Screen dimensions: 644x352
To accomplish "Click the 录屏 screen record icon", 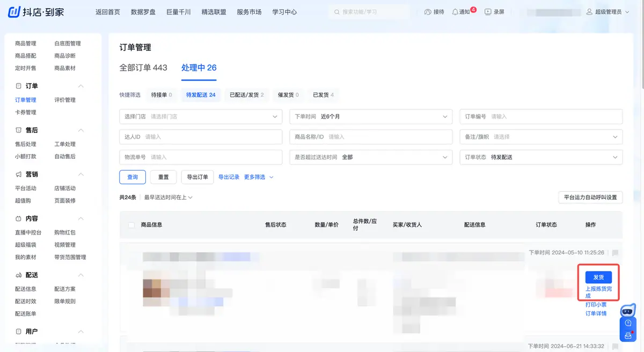I will [x=488, y=12].
